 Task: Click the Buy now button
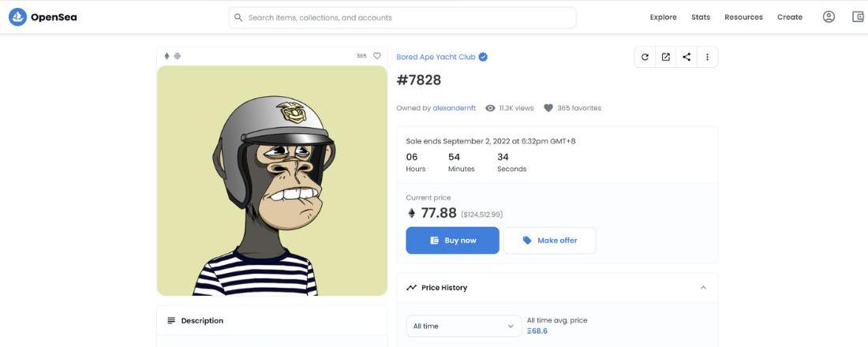point(452,241)
